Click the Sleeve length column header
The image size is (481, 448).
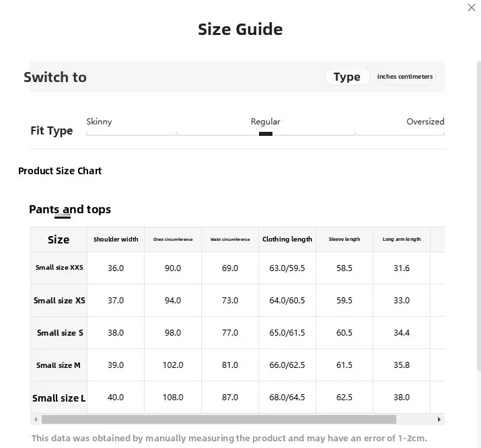[344, 239]
